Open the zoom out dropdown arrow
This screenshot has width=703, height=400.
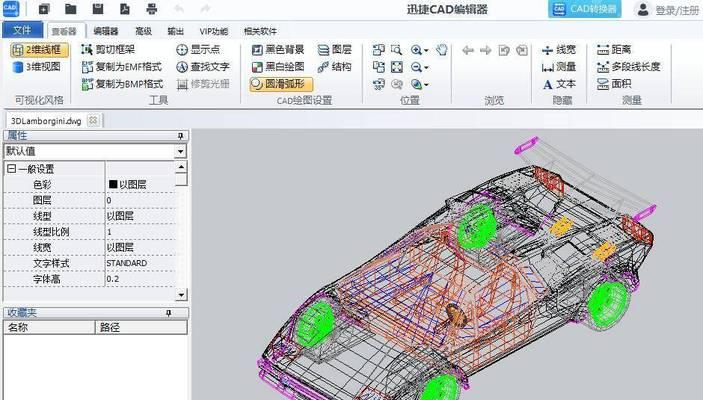click(x=426, y=68)
